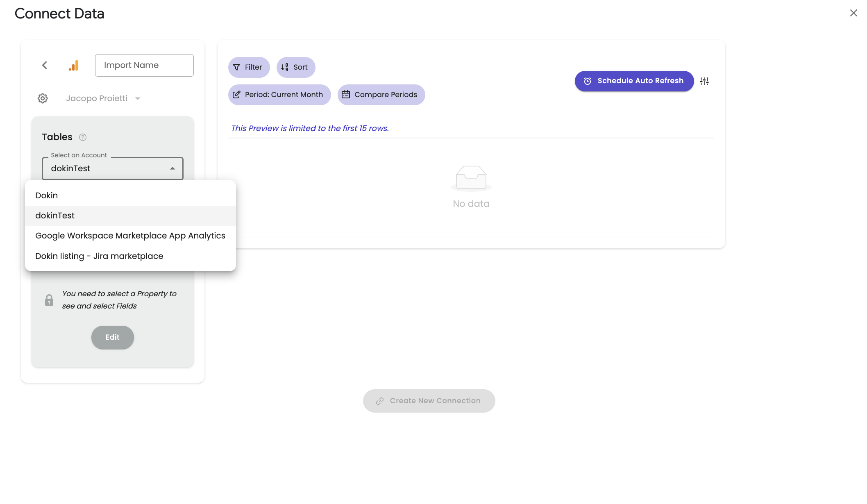Click the empty inbox No data icon
This screenshot has height=504, width=867.
click(471, 178)
